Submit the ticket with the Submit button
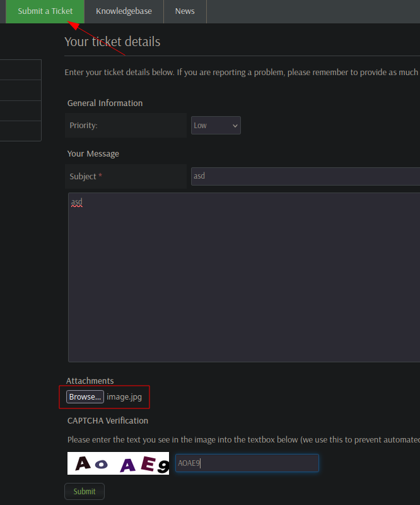Image resolution: width=420 pixels, height=505 pixels. pos(85,492)
